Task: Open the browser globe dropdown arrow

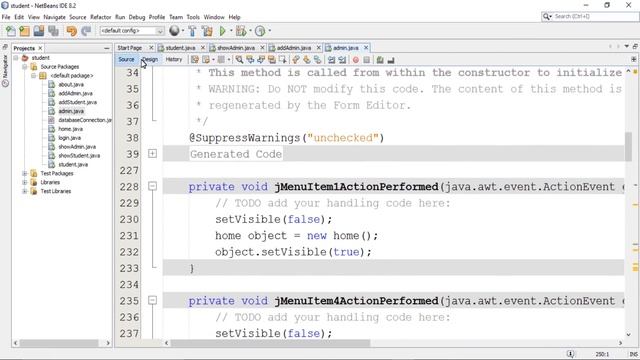Action: click(x=183, y=31)
